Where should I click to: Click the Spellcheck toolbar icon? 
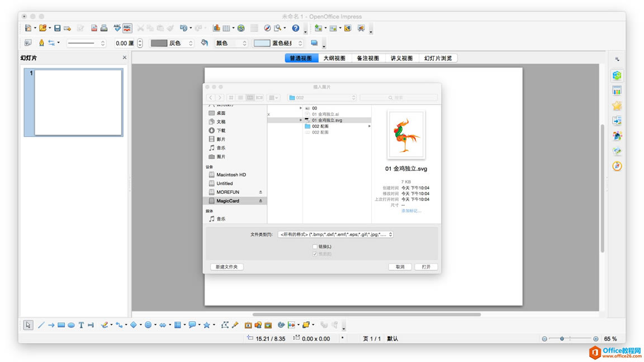click(x=118, y=28)
